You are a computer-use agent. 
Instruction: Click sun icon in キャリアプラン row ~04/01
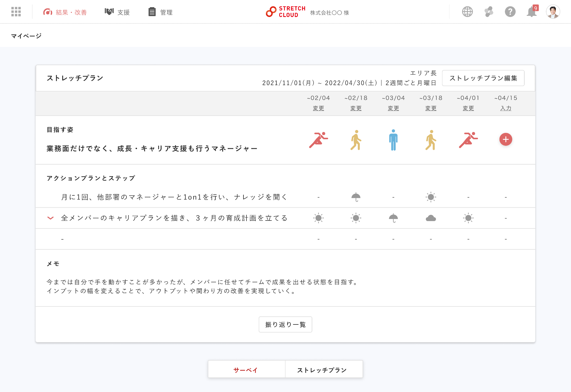[x=468, y=218]
